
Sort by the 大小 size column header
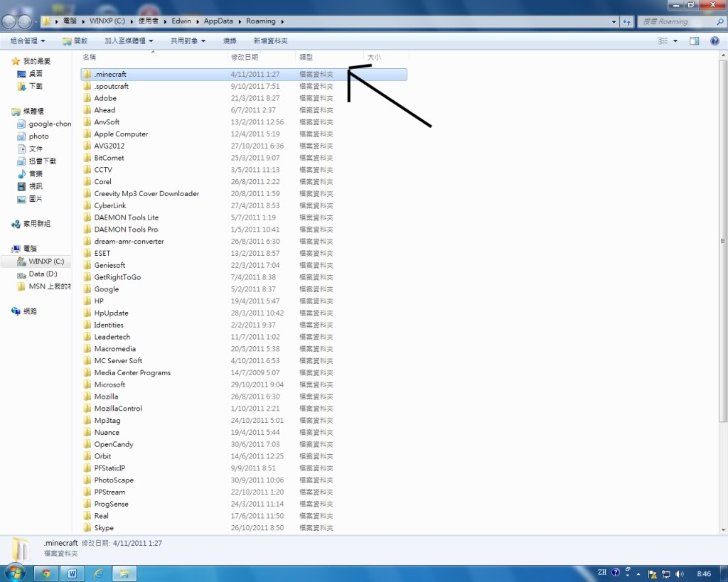click(x=374, y=57)
